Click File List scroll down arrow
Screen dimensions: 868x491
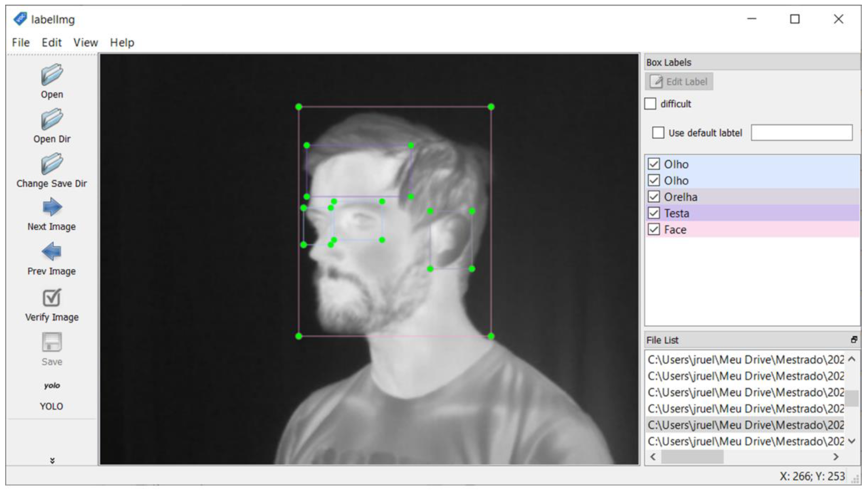(x=852, y=441)
